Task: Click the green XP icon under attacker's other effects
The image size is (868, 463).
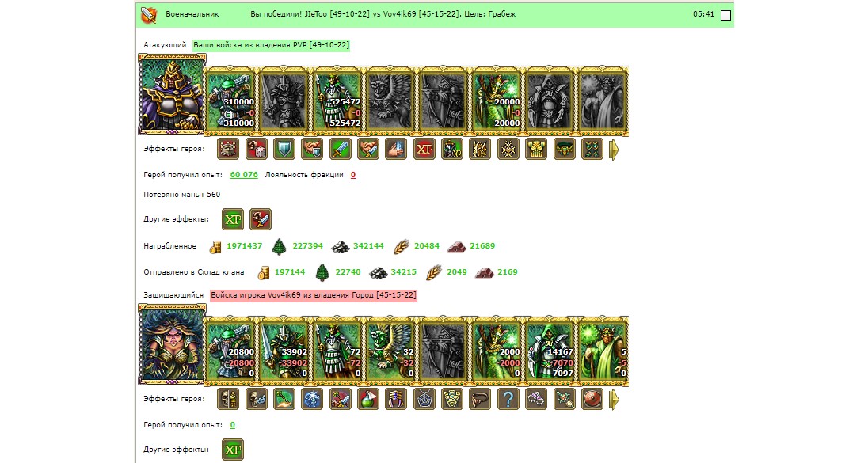Action: (x=233, y=219)
